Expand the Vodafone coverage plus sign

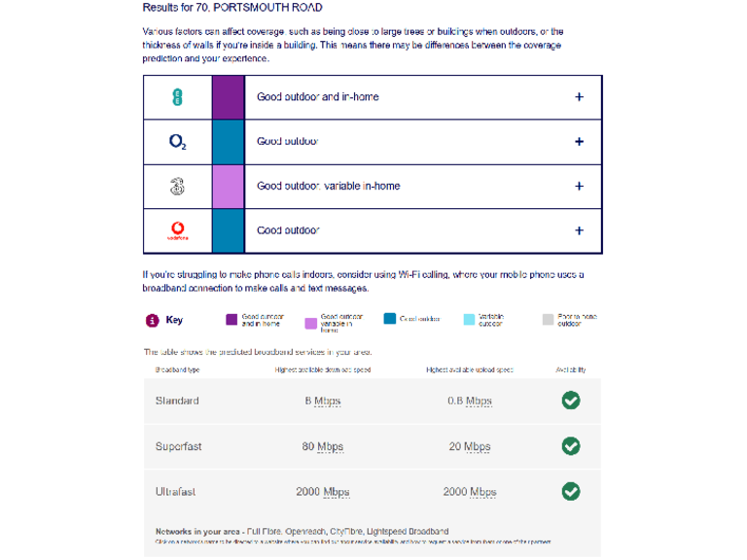click(579, 231)
